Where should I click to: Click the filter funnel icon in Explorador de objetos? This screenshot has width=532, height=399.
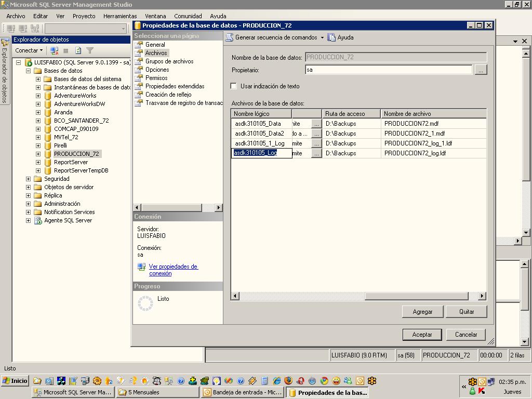90,50
